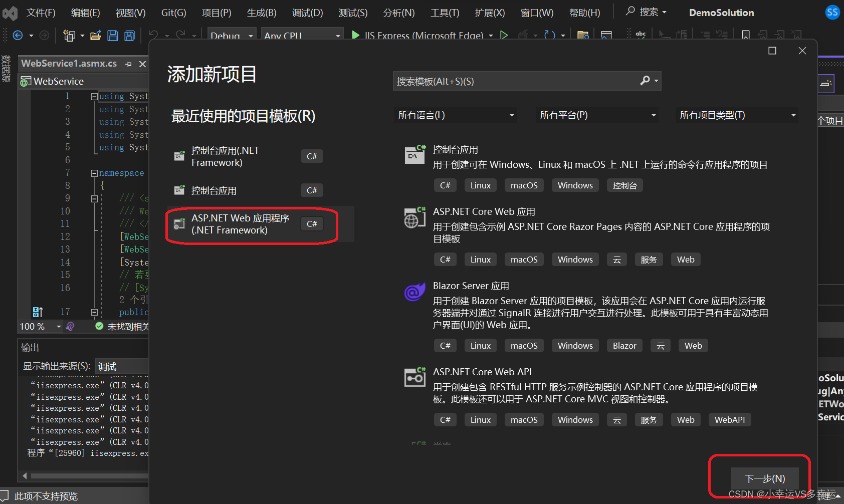Click the Start Without Debugging outline play icon
This screenshot has height=504, width=844.
(504, 35)
